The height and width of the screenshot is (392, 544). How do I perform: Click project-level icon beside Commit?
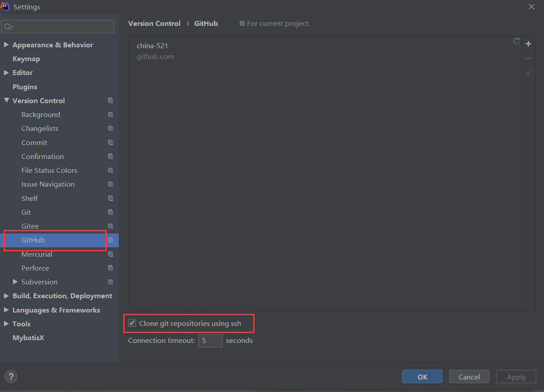(110, 143)
